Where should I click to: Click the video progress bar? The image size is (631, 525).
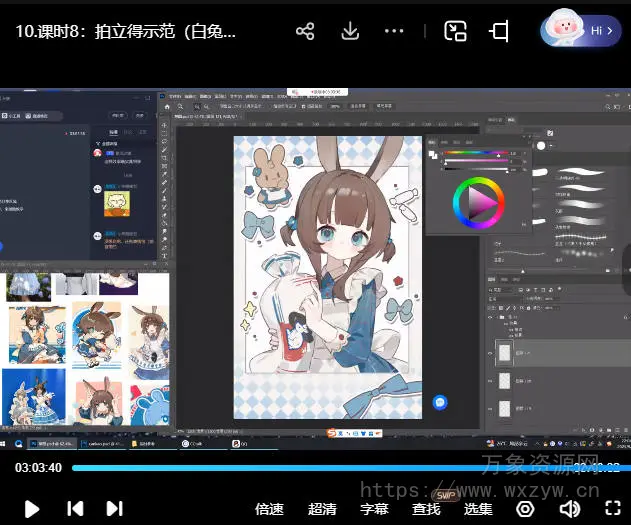click(300, 467)
